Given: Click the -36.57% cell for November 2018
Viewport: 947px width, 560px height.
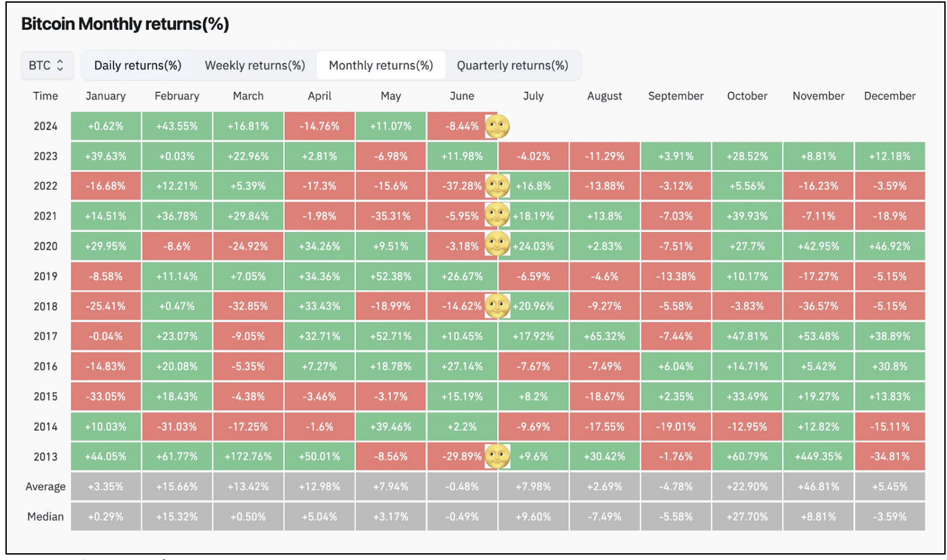Looking at the screenshot, I should [818, 306].
